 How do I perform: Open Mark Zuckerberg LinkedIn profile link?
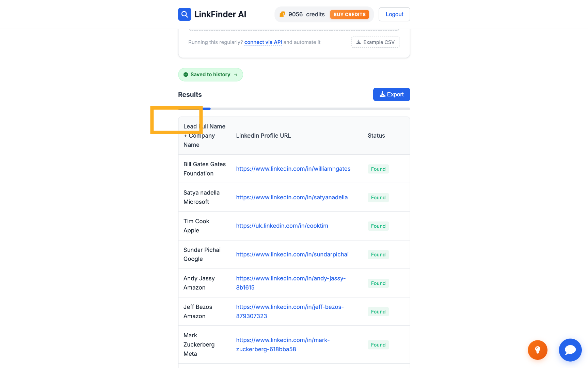click(283, 344)
